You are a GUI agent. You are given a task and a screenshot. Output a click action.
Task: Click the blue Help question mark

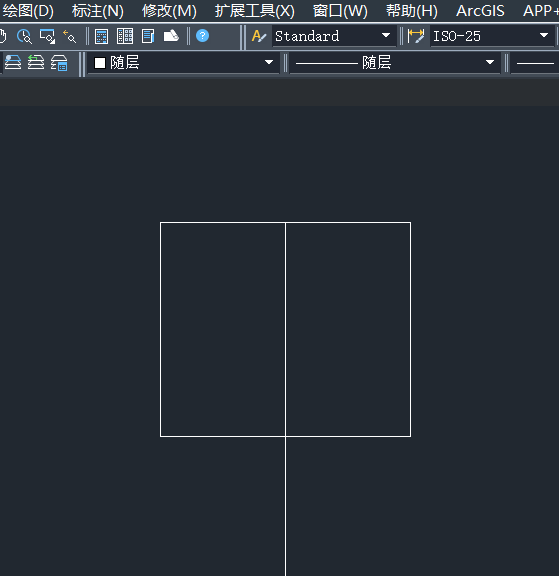coord(202,36)
